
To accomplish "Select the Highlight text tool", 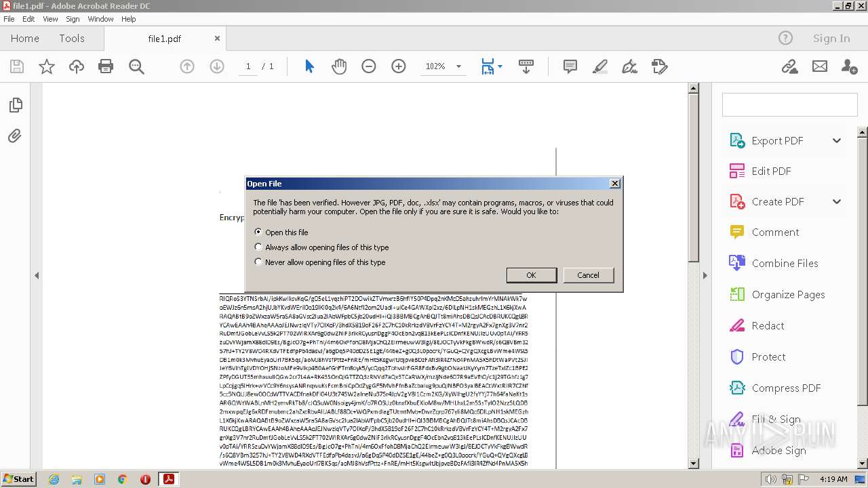I will point(600,66).
